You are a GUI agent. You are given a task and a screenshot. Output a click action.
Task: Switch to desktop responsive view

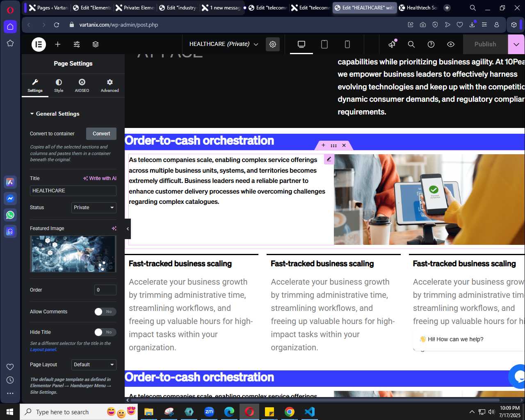coord(301,44)
